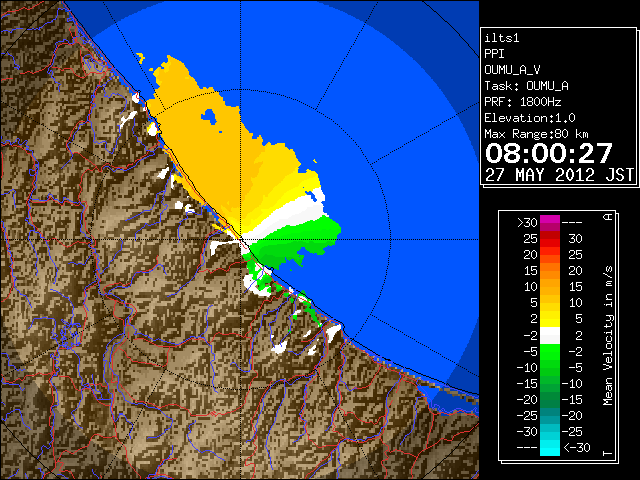Select the 'PPI' scan type text
The width and height of the screenshot is (640, 480).
[x=494, y=54]
